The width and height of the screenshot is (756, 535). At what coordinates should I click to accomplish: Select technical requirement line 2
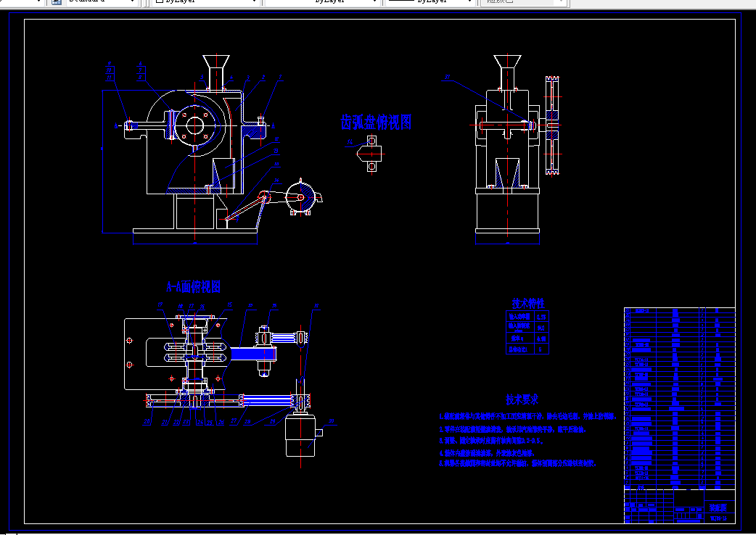pos(512,429)
